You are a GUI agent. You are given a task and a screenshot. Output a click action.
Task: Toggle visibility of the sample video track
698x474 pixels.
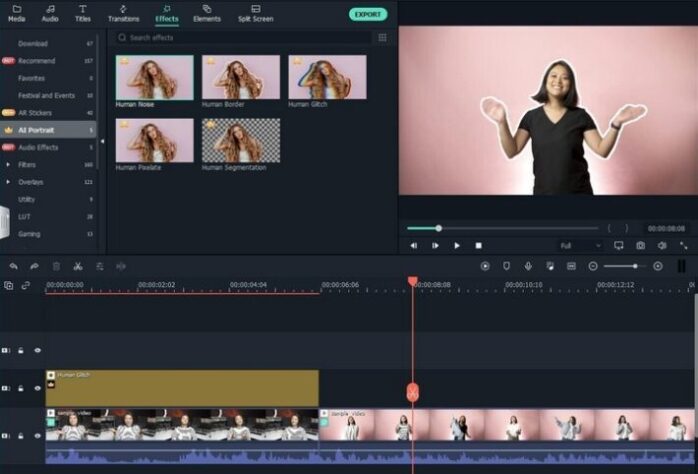[x=38, y=436]
